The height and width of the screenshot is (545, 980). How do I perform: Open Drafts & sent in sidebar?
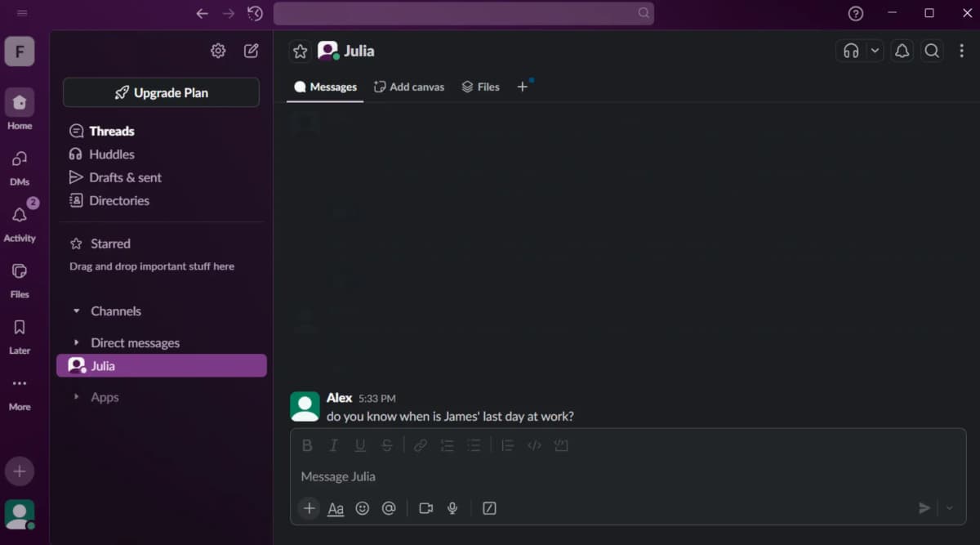coord(125,177)
